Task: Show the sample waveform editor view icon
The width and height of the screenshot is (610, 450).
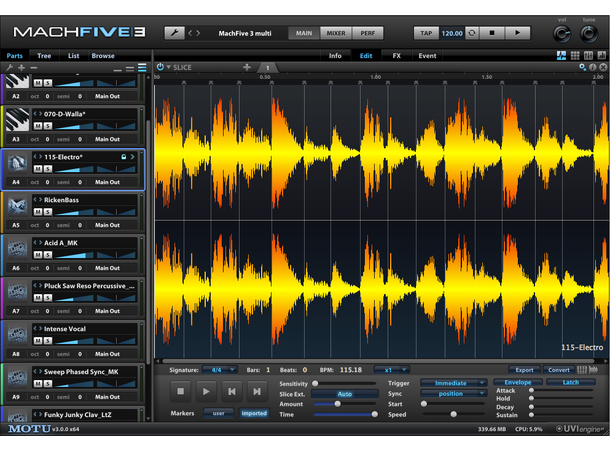Action: click(561, 56)
